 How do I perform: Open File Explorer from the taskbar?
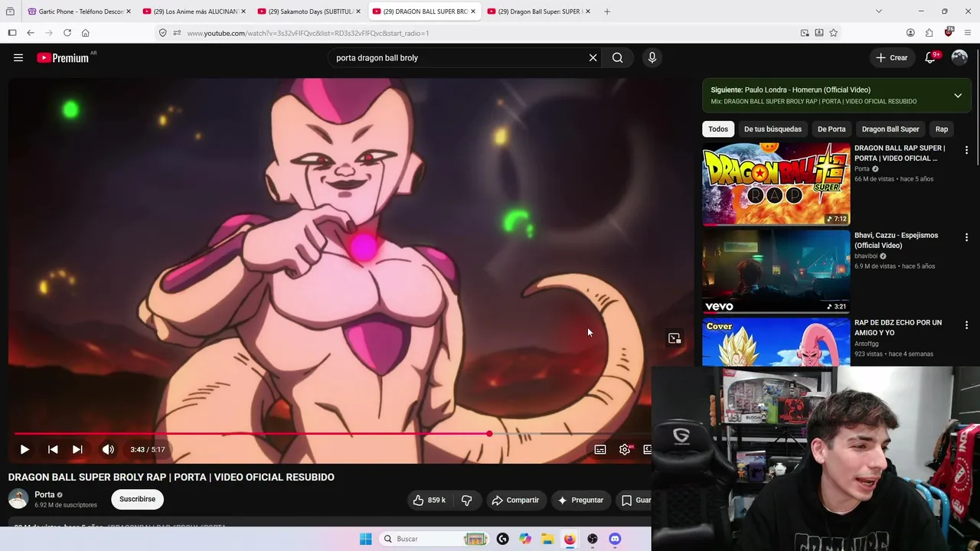coord(547,539)
